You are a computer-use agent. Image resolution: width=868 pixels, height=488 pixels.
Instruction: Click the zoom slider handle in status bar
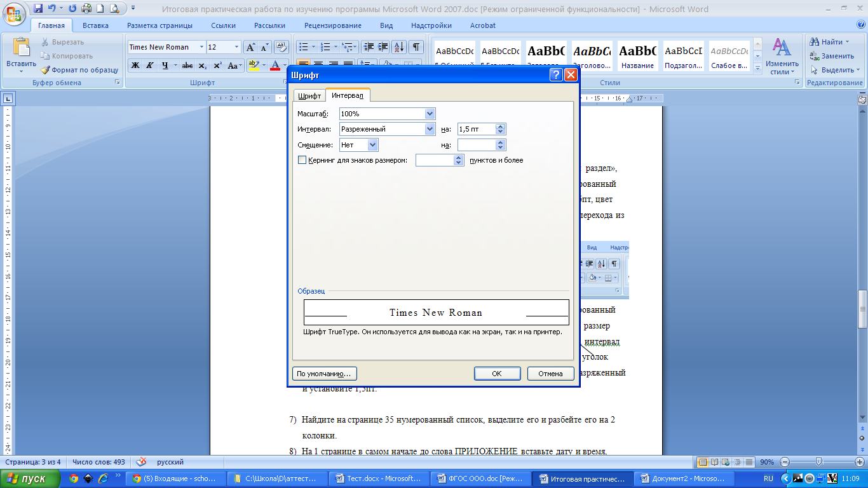819,462
